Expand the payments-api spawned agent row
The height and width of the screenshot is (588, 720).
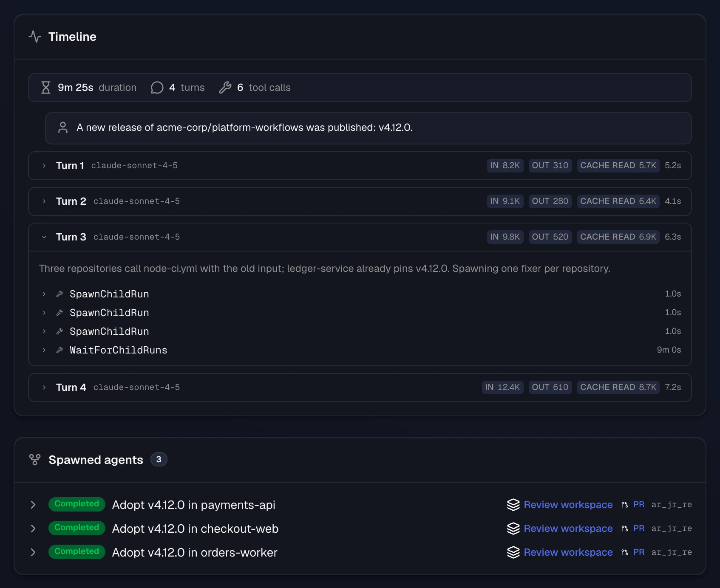point(33,505)
